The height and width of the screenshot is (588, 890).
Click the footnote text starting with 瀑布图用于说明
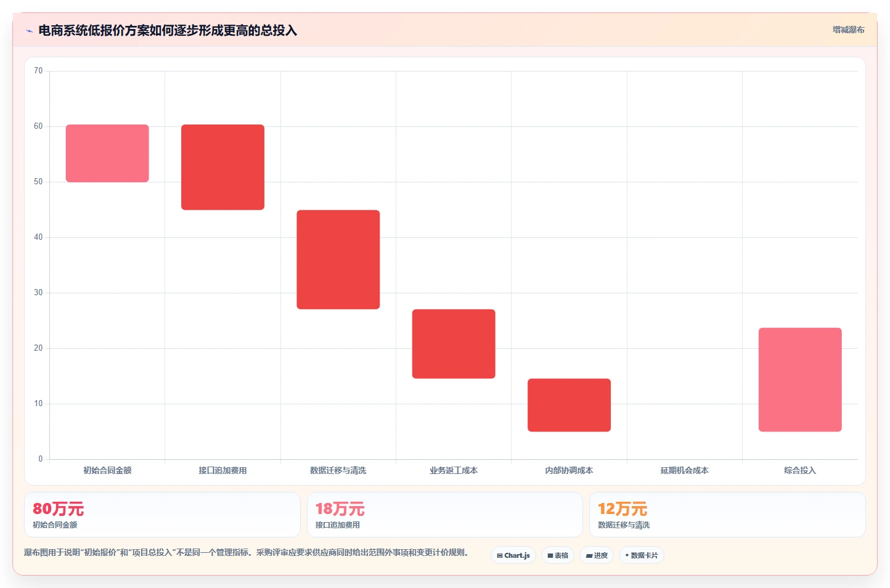246,552
